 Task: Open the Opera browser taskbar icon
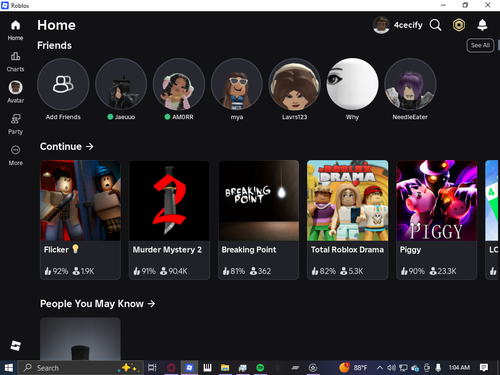(x=171, y=368)
